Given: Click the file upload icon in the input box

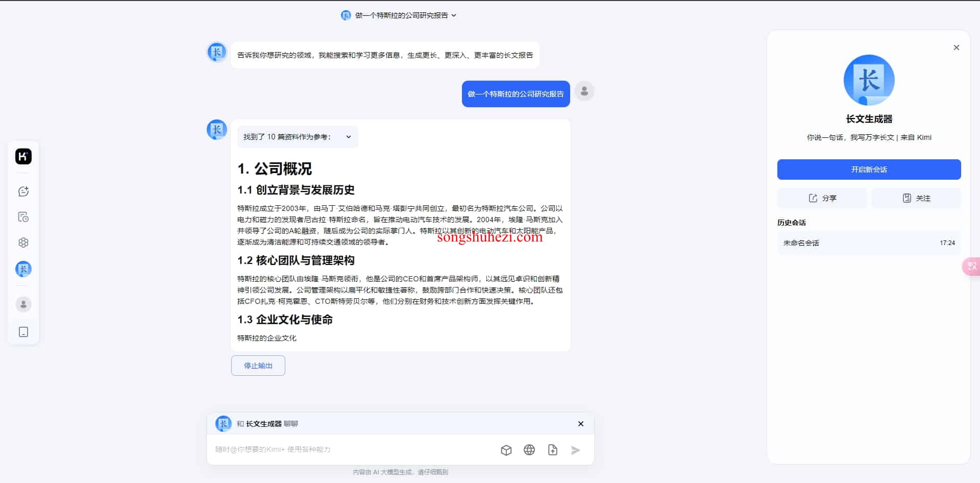Looking at the screenshot, I should click(x=553, y=450).
